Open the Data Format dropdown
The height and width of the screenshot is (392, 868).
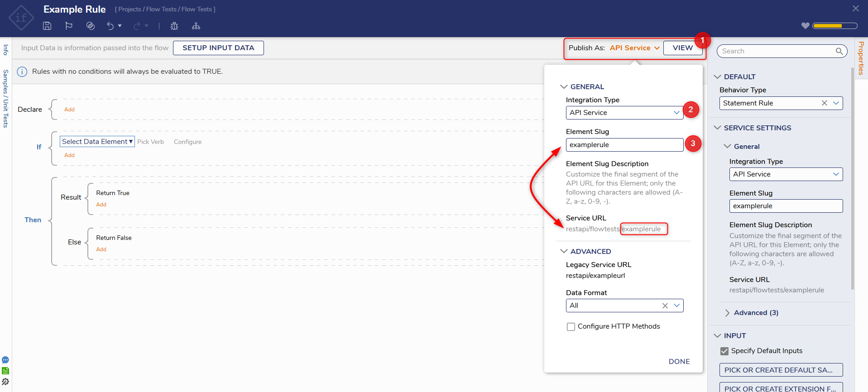(x=676, y=306)
